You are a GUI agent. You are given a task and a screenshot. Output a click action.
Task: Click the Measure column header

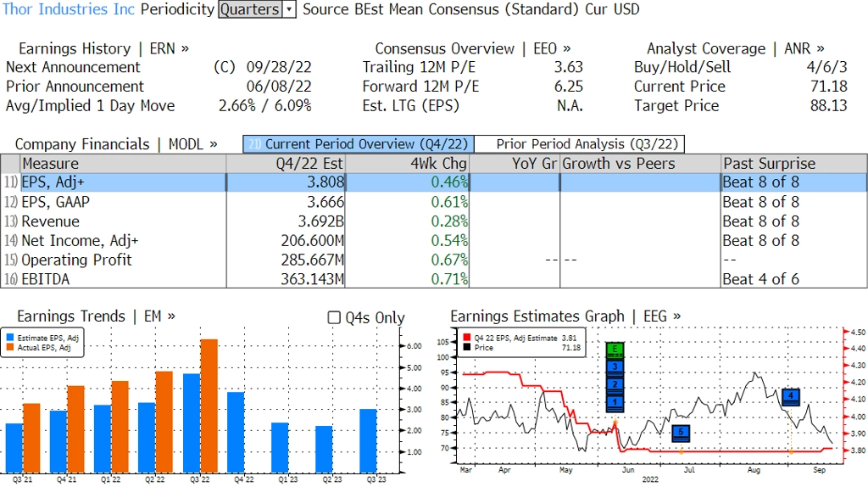123,164
